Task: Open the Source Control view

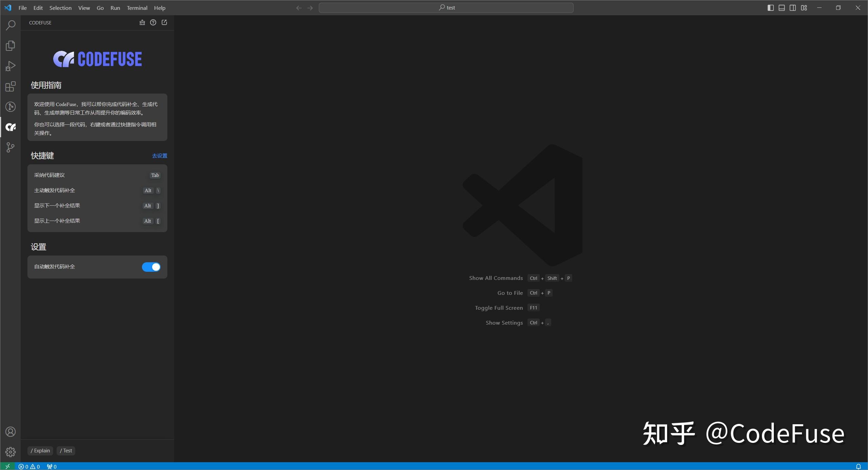Action: 11,147
